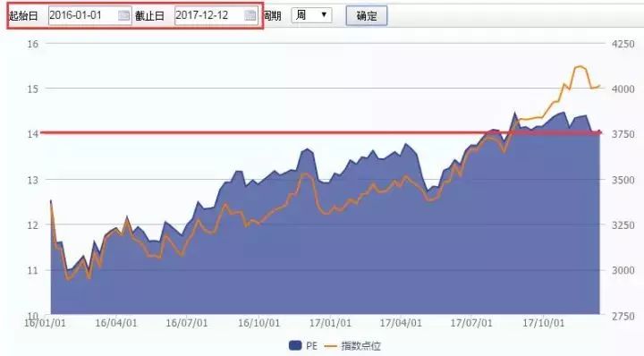Click the PE legend label
Screen dimensions: 644x356
click(311, 346)
